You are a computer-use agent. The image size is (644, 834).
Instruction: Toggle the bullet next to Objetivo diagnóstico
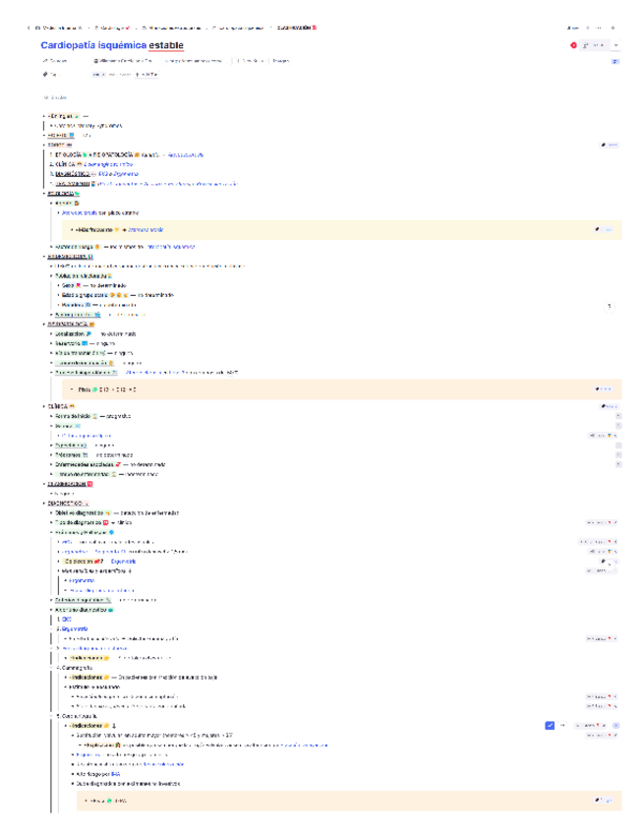[x=51, y=512]
